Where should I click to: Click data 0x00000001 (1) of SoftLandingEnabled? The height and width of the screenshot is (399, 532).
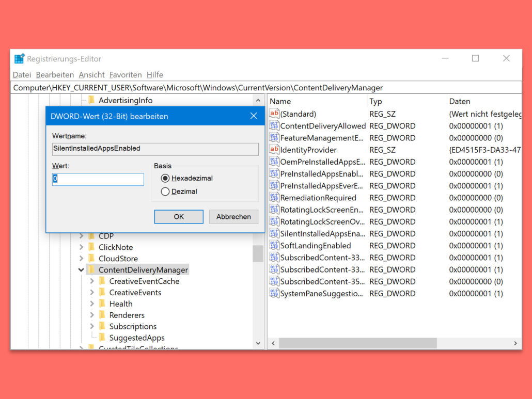[x=476, y=245]
